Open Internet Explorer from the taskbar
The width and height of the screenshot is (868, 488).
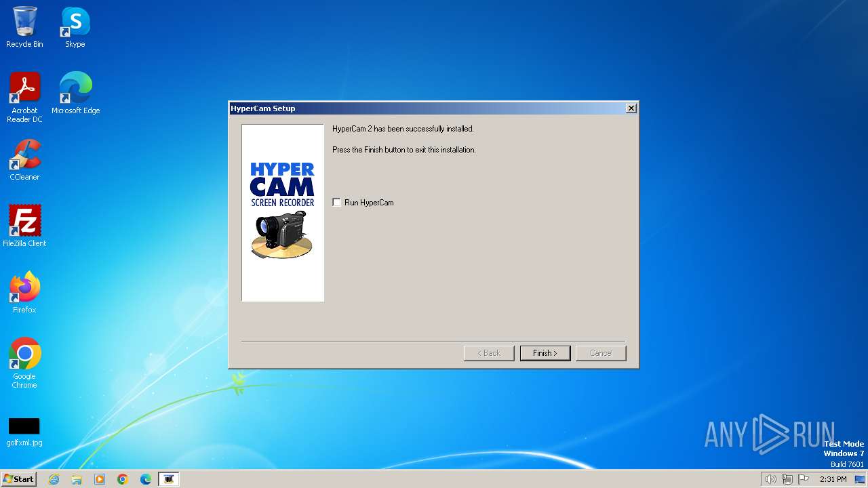[54, 479]
